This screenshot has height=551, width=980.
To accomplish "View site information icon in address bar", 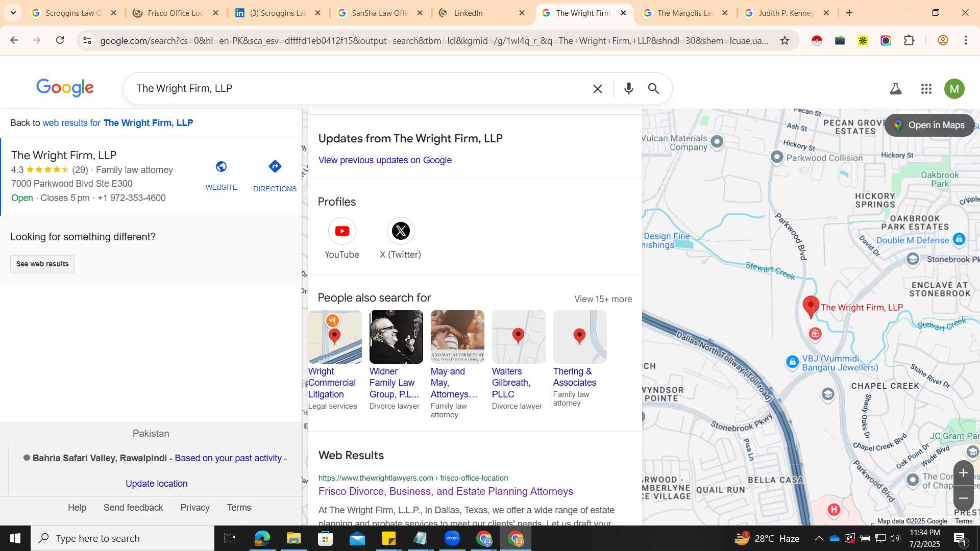I will pos(87,40).
